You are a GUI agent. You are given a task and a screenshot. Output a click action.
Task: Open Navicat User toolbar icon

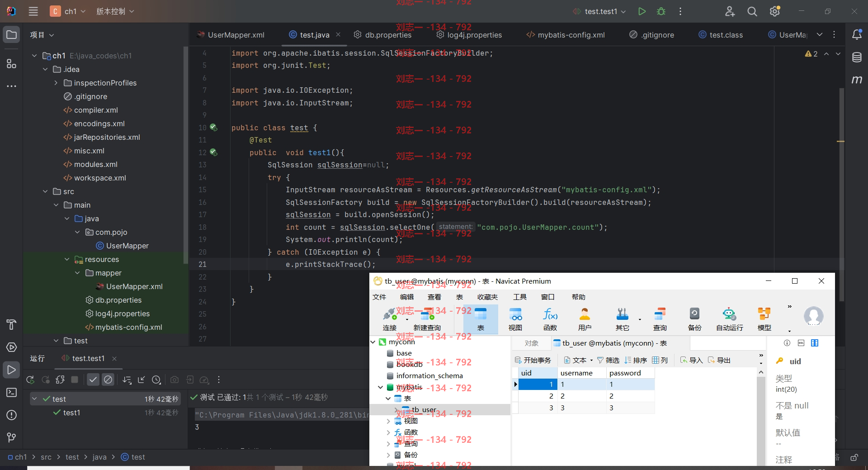pos(585,319)
